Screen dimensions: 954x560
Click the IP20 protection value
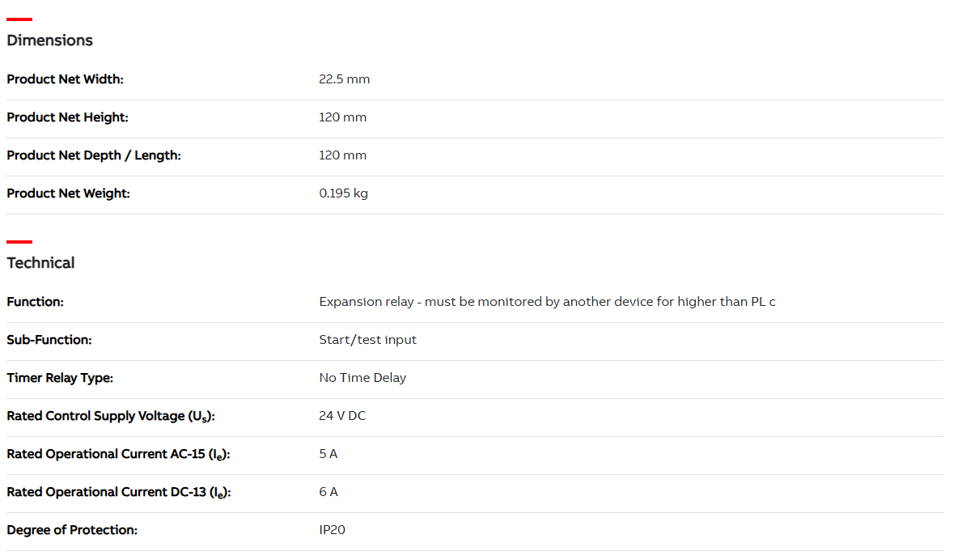[332, 530]
